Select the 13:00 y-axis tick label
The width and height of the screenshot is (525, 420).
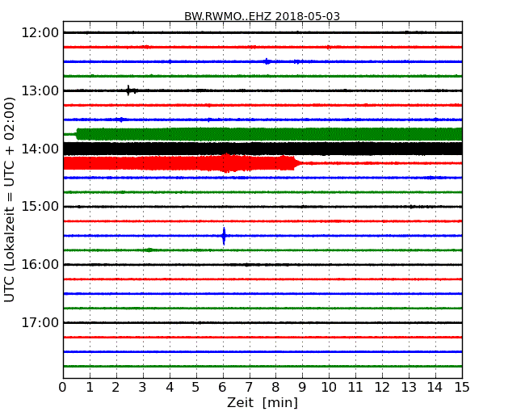(x=40, y=90)
